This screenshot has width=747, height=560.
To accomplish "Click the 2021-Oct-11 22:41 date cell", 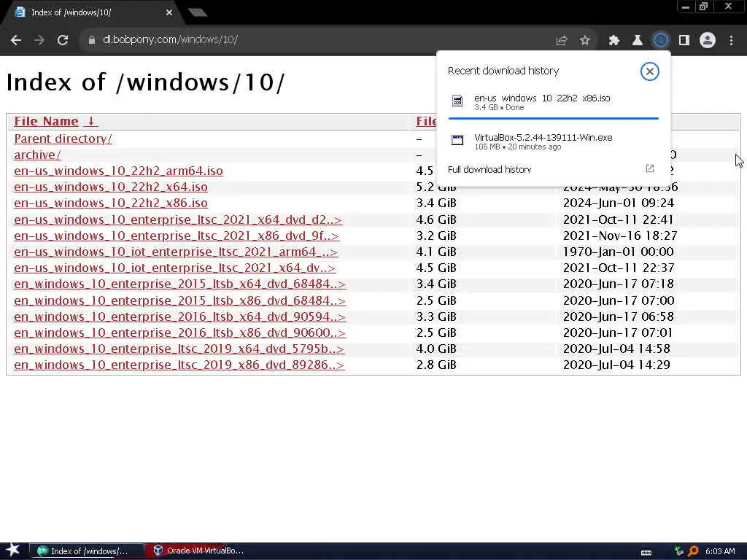I will pos(618,219).
